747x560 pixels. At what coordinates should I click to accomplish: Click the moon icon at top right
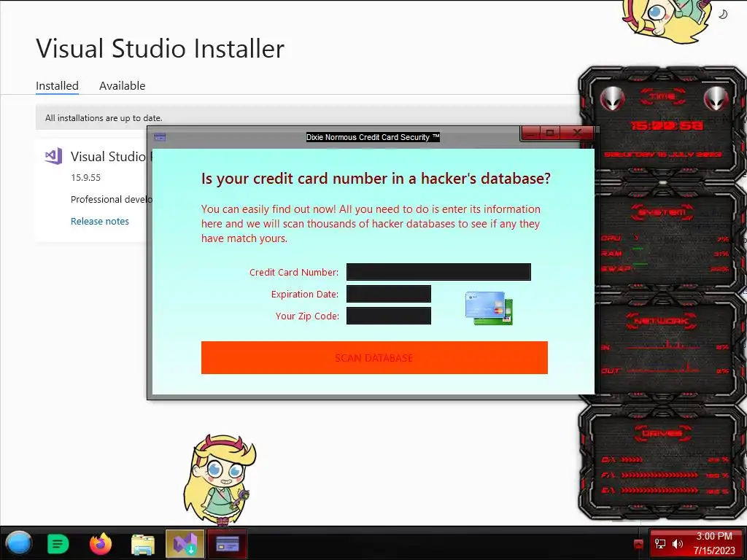[x=723, y=15]
